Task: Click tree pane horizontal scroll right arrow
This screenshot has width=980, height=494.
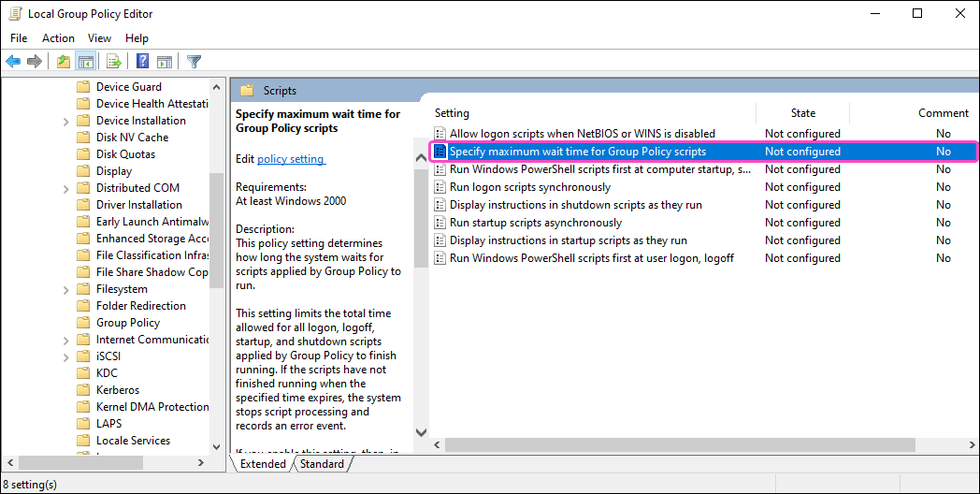Action: click(201, 463)
